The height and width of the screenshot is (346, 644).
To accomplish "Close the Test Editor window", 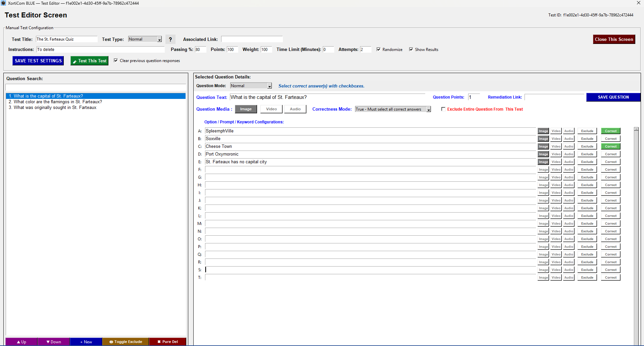I will [638, 3].
